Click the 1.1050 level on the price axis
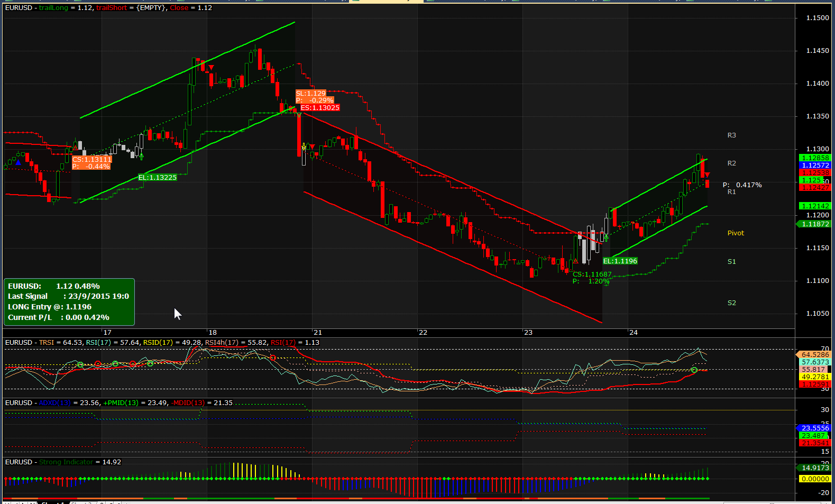 818,313
